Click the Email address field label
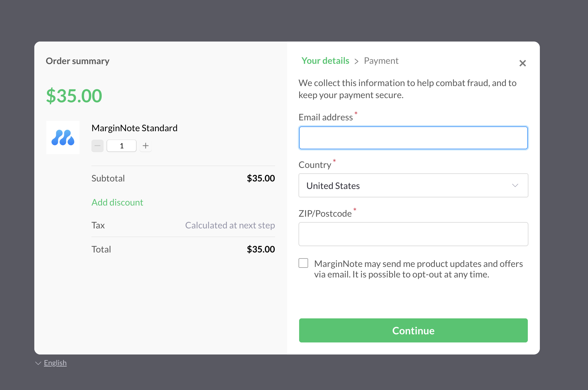 click(326, 117)
